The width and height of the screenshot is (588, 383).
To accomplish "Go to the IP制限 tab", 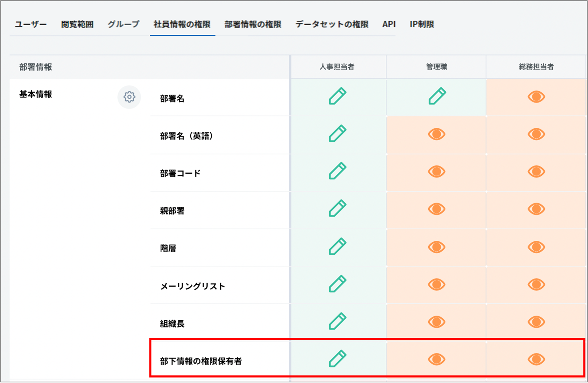I will pyautogui.click(x=422, y=24).
